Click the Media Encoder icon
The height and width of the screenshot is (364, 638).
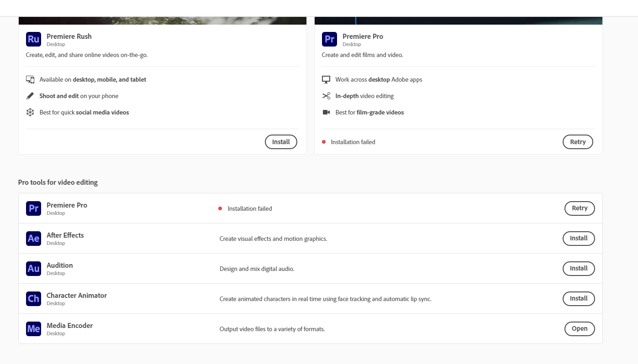tap(33, 328)
